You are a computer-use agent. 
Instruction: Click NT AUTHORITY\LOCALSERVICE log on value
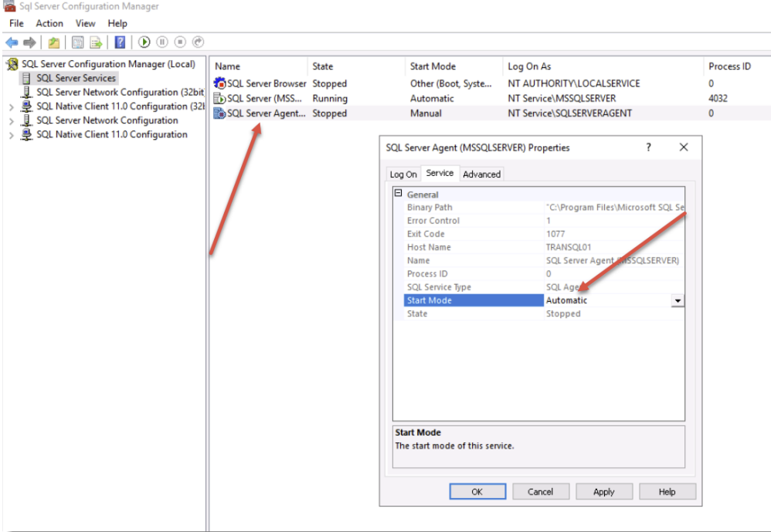coord(574,83)
